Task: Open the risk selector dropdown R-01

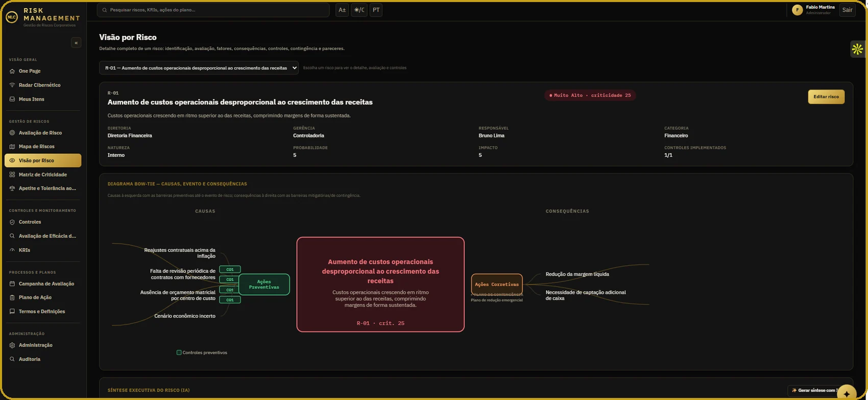Action: (199, 68)
